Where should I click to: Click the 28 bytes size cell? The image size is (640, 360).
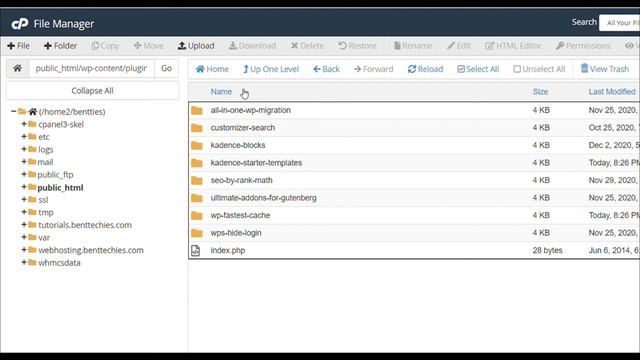pos(547,251)
